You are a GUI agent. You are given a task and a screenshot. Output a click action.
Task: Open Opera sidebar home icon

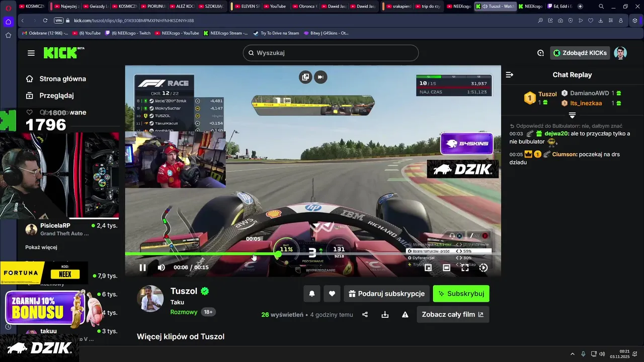[x=8, y=22]
